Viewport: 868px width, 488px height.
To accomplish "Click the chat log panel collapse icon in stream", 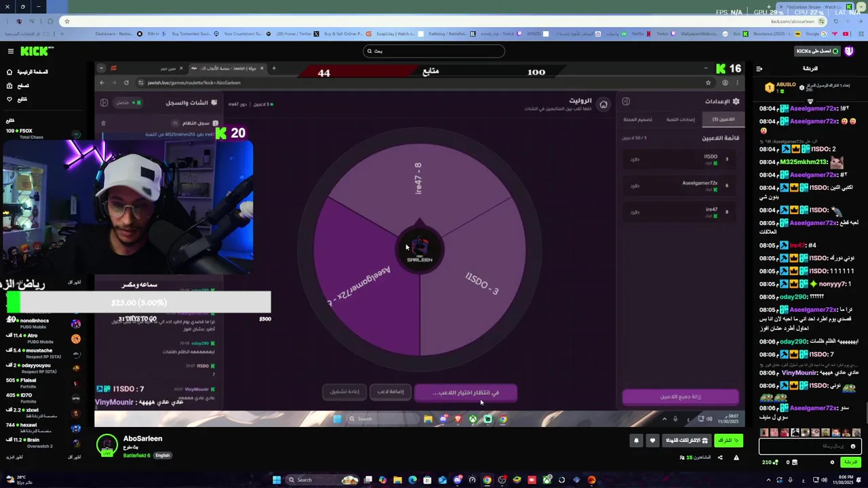I will 104,102.
